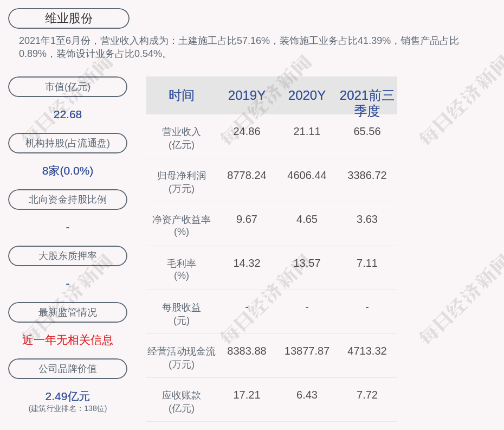Click the 2019Y revenue value 24.86
Screen dimensions: 504x430
click(247, 132)
